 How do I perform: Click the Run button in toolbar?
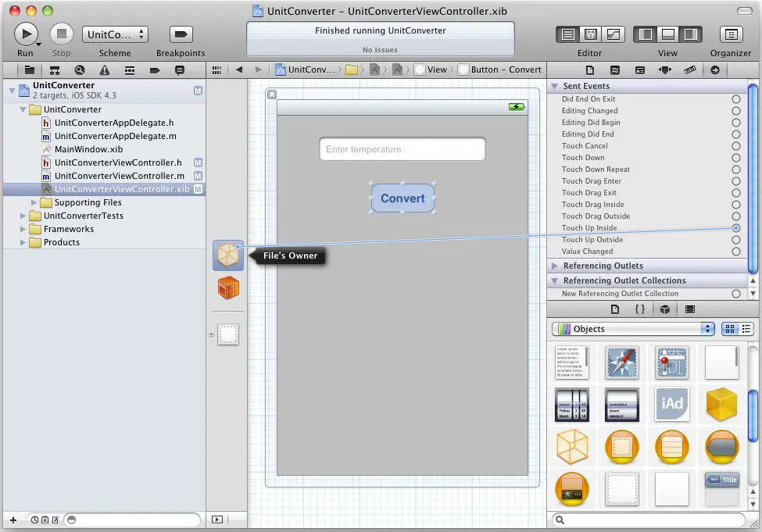tap(26, 34)
